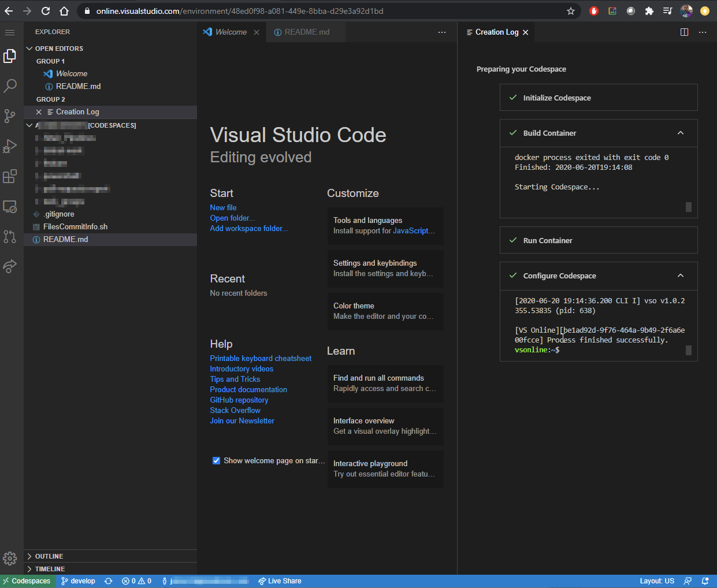This screenshot has height=588, width=717.
Task: Click the develop branch in status bar
Action: click(x=79, y=581)
